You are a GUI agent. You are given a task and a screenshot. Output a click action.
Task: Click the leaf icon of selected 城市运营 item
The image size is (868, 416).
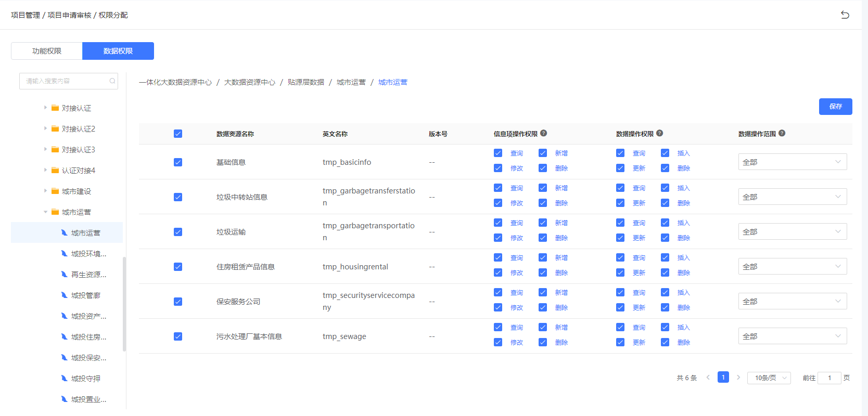tap(65, 232)
